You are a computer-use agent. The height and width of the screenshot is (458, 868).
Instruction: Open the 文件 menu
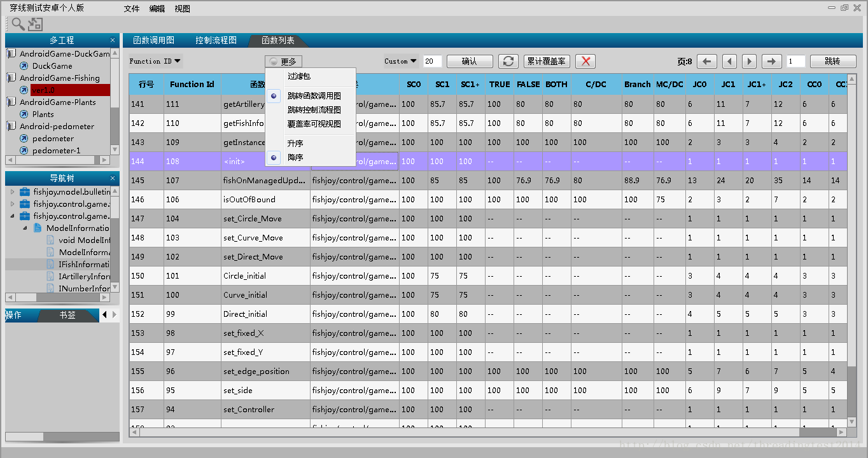coord(132,9)
